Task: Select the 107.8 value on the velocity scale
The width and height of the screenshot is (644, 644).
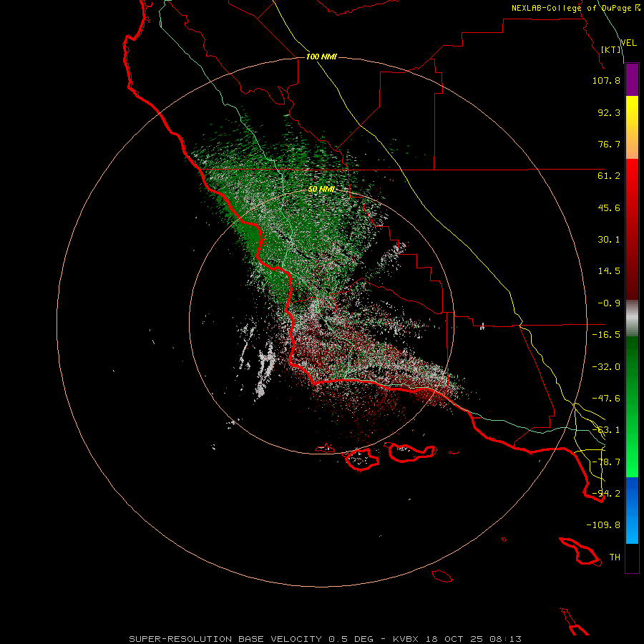Action: 606,80
